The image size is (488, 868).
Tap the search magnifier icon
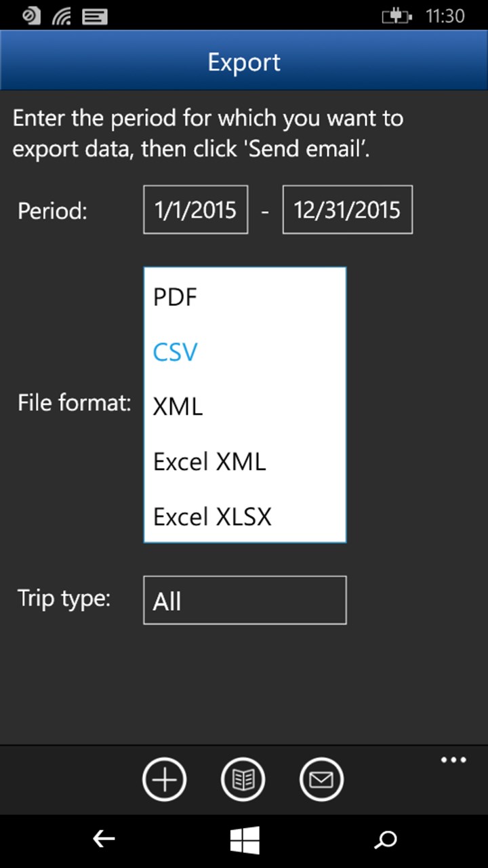(x=385, y=840)
